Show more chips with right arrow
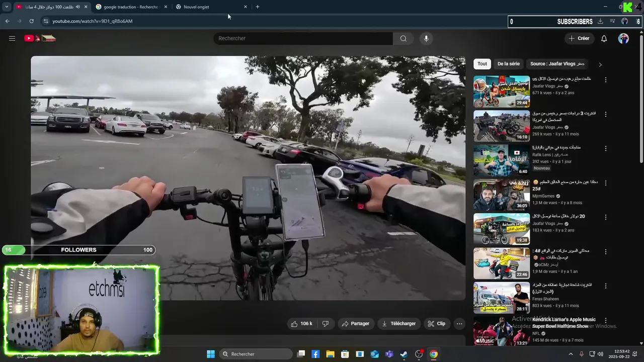The image size is (644, 362). 600,64
